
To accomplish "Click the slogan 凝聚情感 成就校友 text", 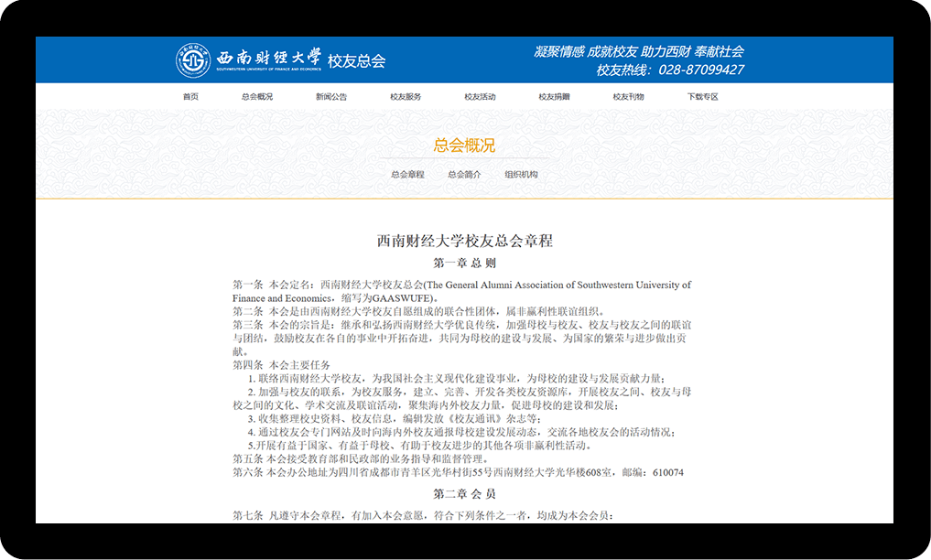I will pos(586,52).
